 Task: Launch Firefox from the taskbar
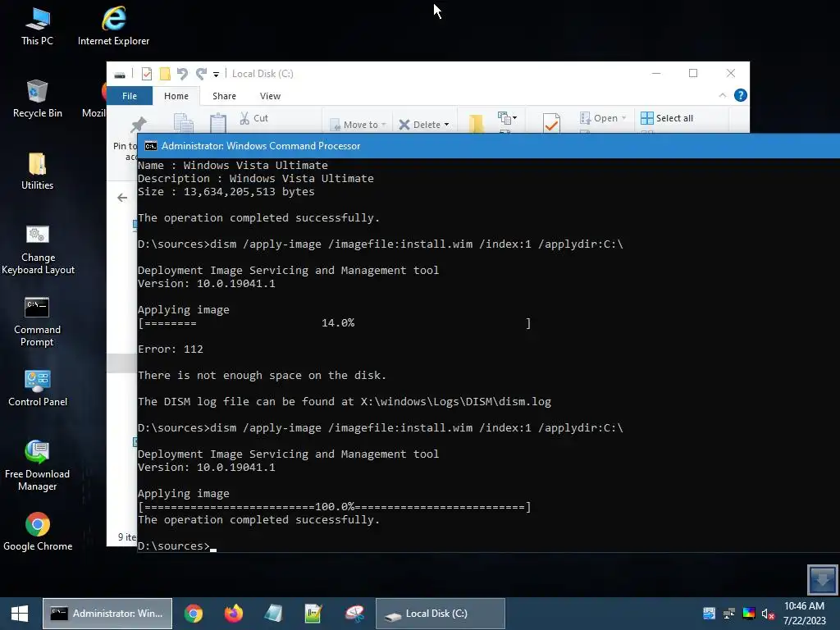click(234, 614)
